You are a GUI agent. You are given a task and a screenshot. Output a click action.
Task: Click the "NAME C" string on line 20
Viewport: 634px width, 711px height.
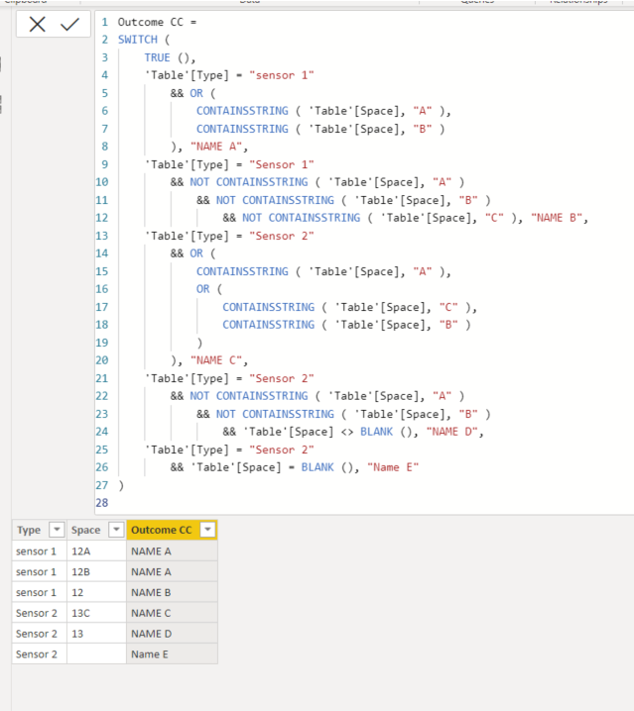click(216, 360)
